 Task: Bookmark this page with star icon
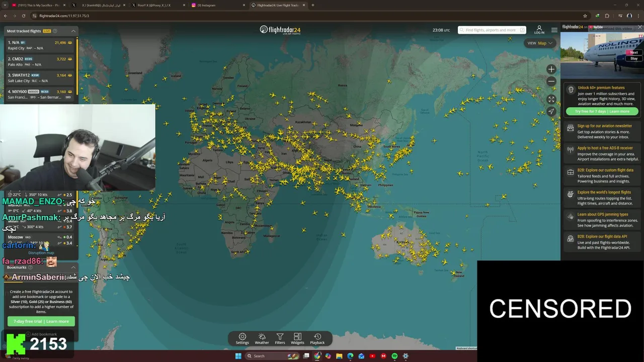pos(585,16)
